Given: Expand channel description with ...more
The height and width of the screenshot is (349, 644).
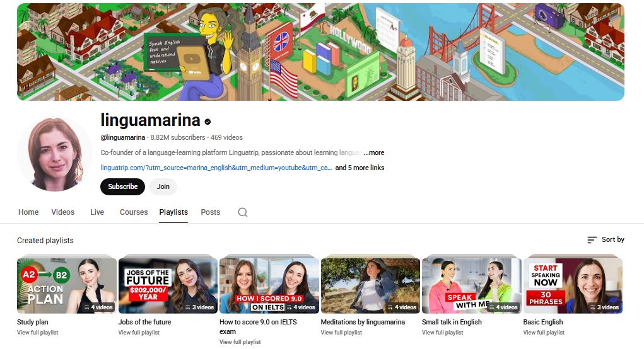Looking at the screenshot, I should coord(374,152).
